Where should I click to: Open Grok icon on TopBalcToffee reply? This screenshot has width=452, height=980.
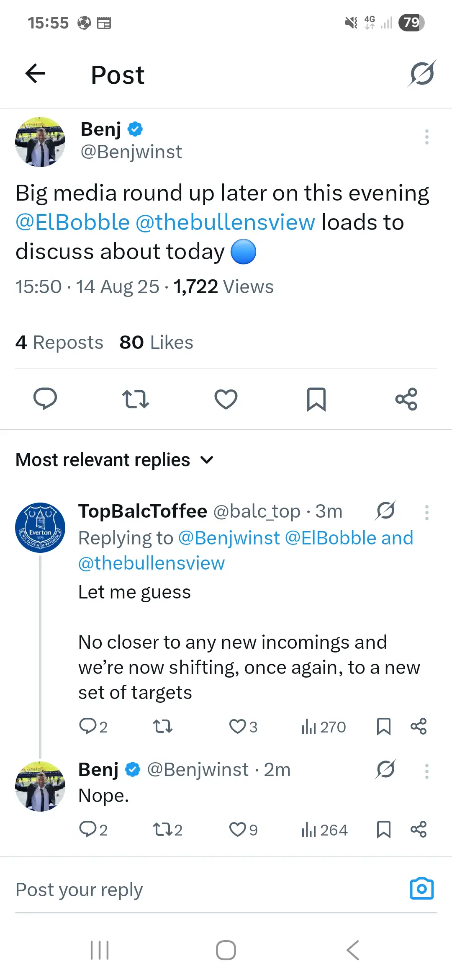385,511
